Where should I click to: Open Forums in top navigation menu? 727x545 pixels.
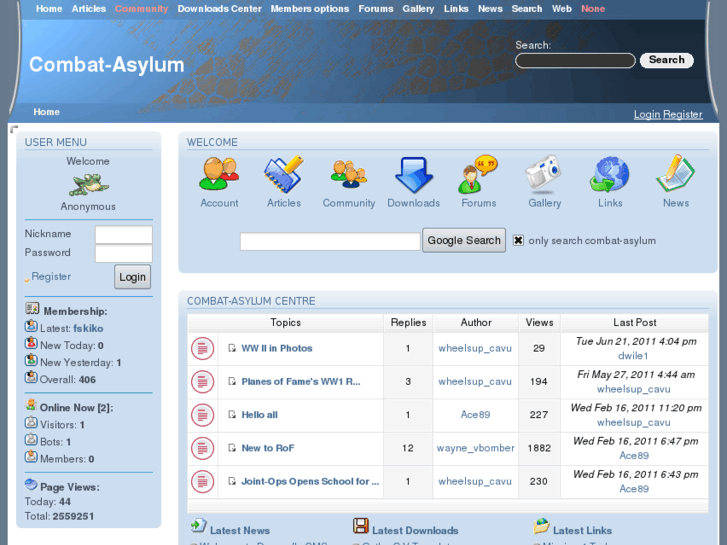(376, 8)
